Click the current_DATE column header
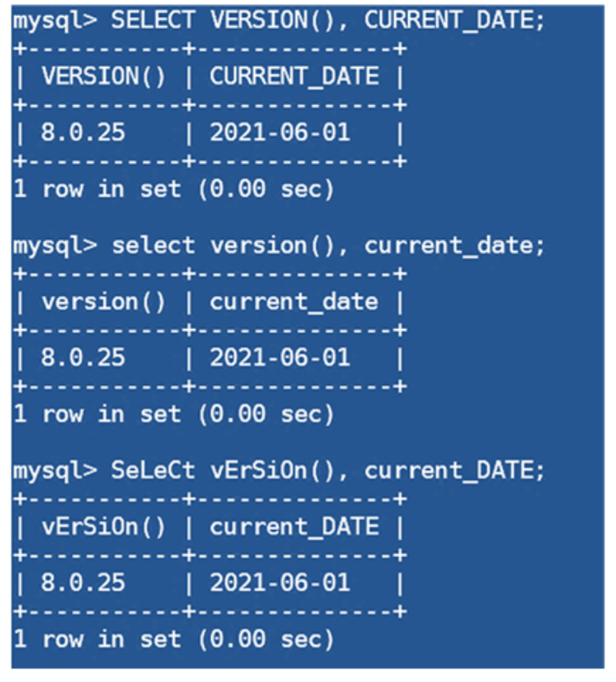Viewport: 616px width, 682px height. tap(294, 527)
